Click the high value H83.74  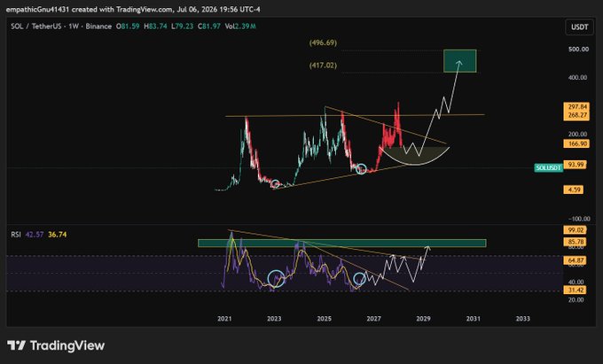tap(155, 26)
